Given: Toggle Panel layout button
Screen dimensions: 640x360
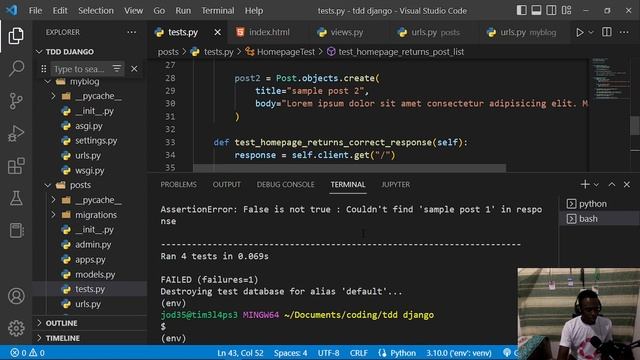Looking at the screenshot, I should coord(536,10).
